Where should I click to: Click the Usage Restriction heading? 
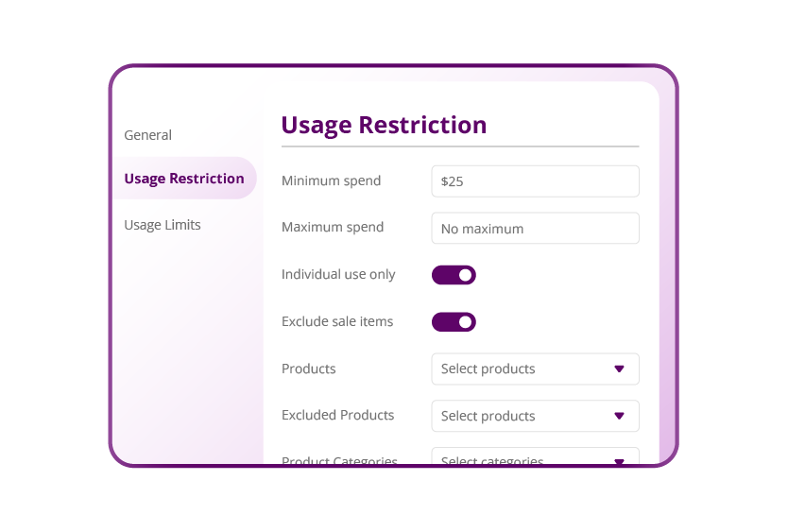(384, 125)
